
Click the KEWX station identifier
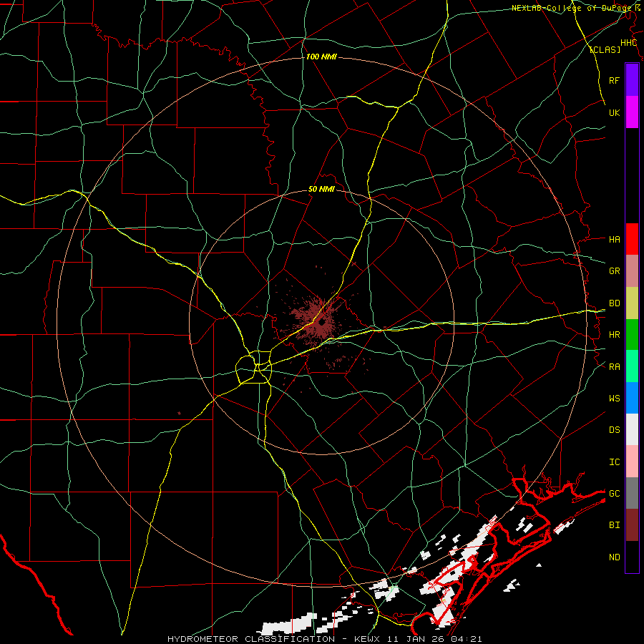click(368, 639)
